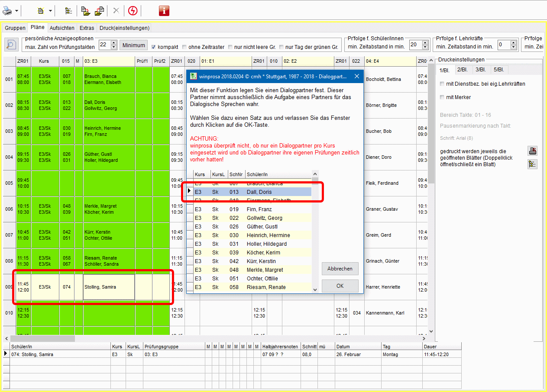Screen dimensions: 547x392
Task: Check the mit Merker option
Action: (442, 97)
